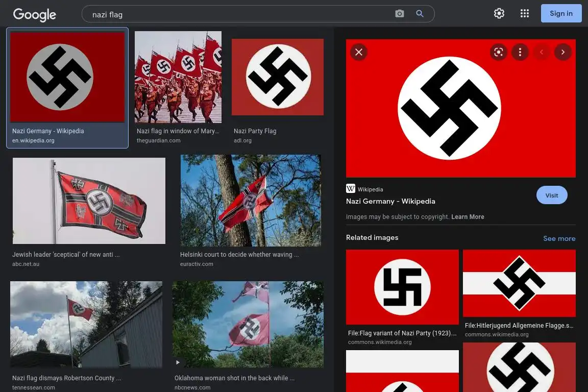The width and height of the screenshot is (588, 392).
Task: Go to next image with right arrow
Action: (562, 52)
